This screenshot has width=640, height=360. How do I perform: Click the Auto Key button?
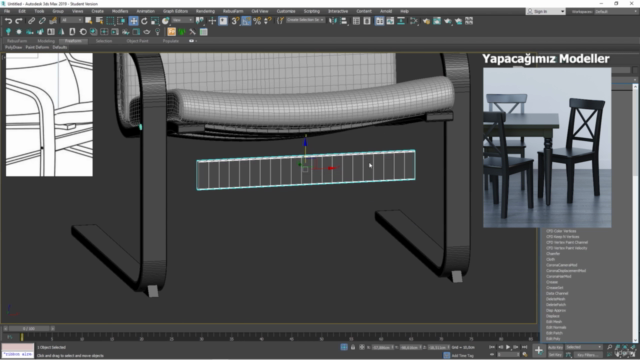(555, 347)
